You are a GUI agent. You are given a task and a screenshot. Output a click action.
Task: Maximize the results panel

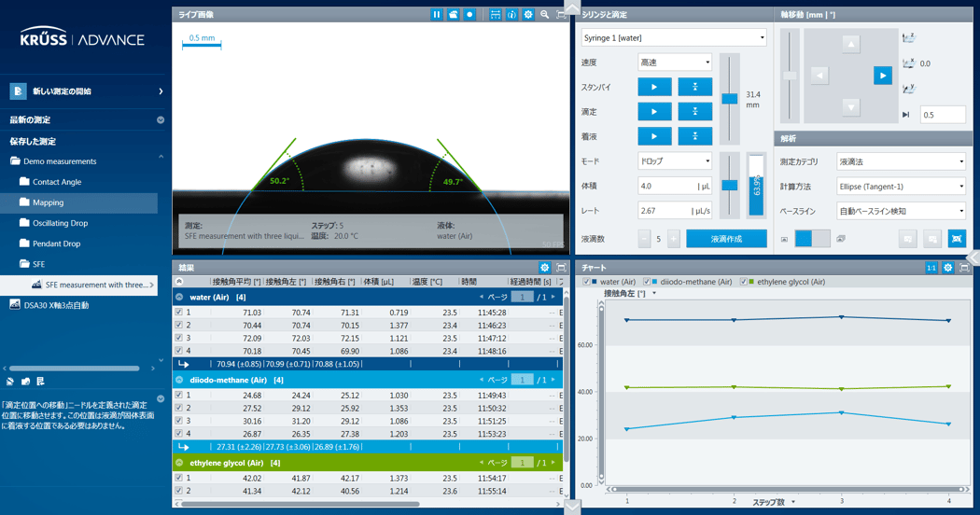(x=561, y=268)
